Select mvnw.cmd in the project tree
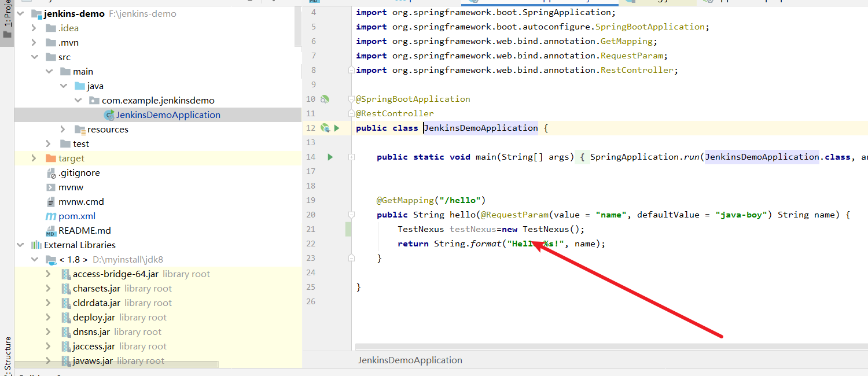 click(81, 202)
